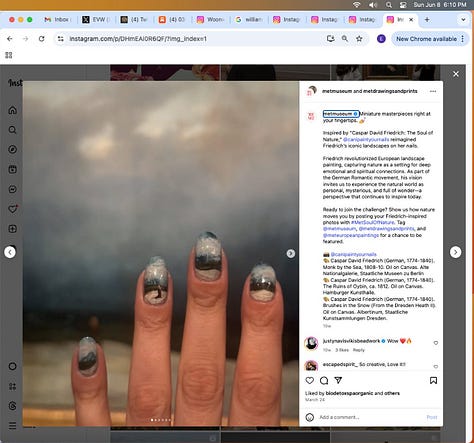Open post options three-dot menu
The height and width of the screenshot is (443, 474).
point(433,91)
